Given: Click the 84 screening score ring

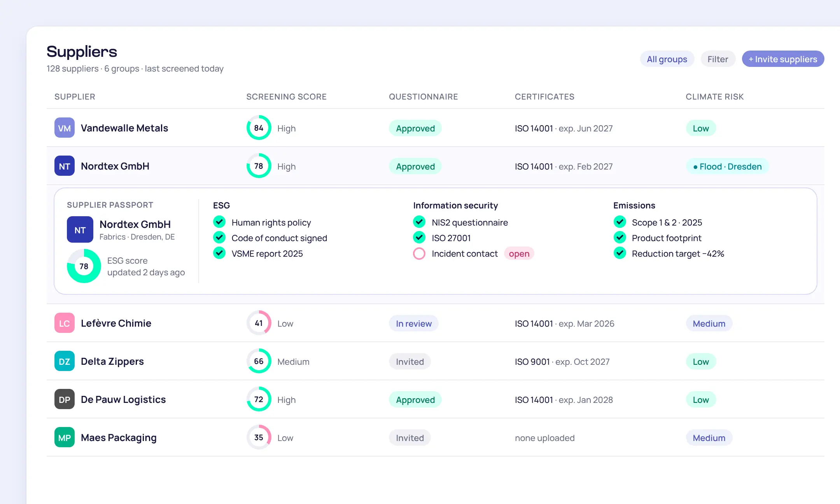Looking at the screenshot, I should pos(259,128).
